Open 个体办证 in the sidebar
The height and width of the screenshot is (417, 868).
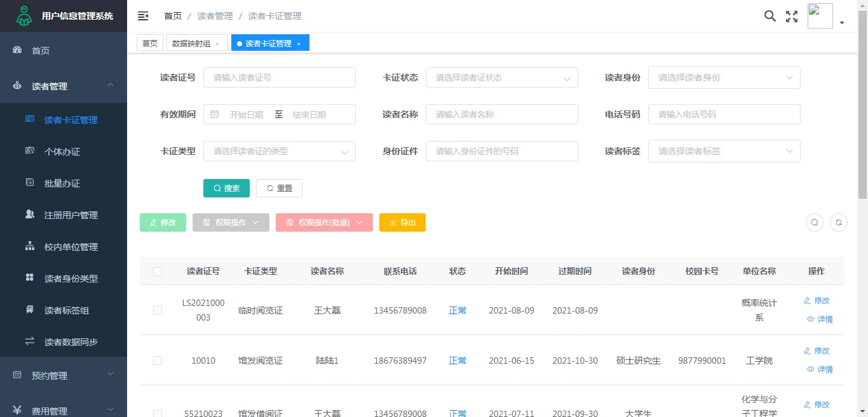[x=64, y=151]
